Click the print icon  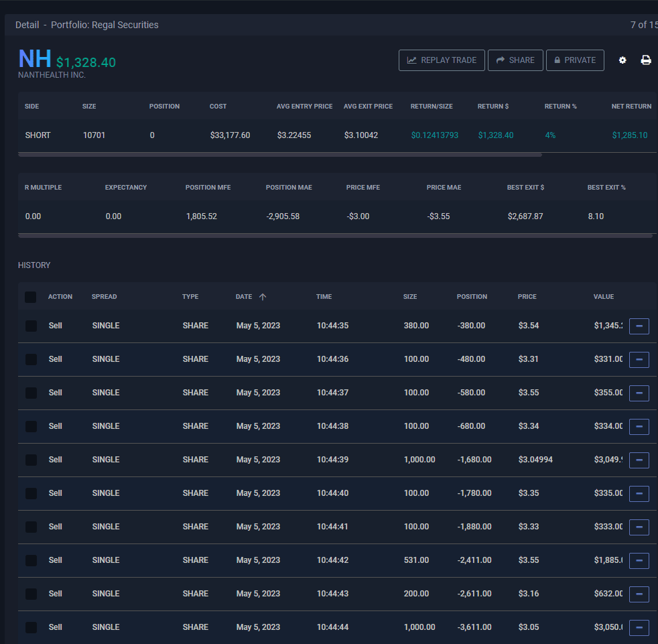[646, 60]
